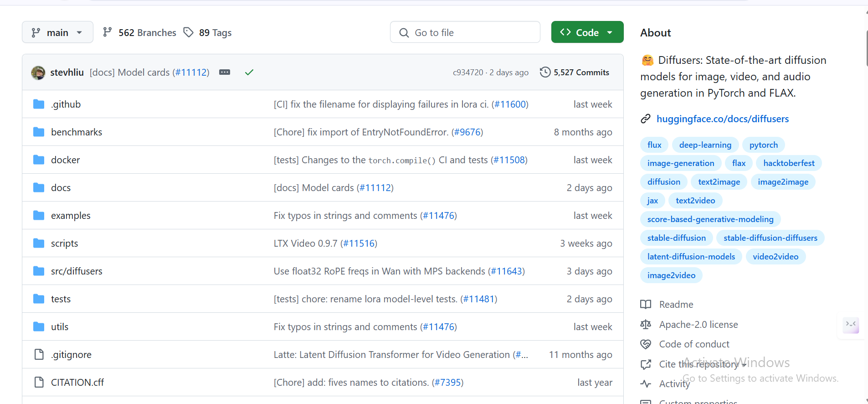Click stevhliu's avatar image

[38, 73]
